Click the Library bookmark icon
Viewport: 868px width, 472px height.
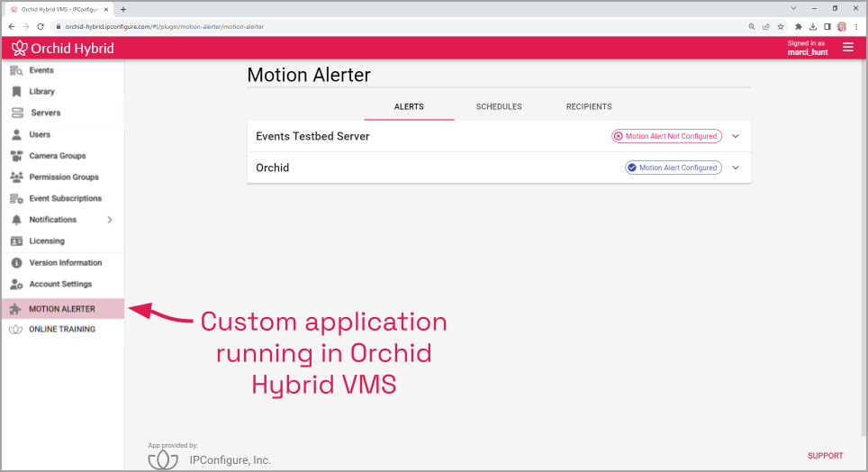click(x=16, y=91)
